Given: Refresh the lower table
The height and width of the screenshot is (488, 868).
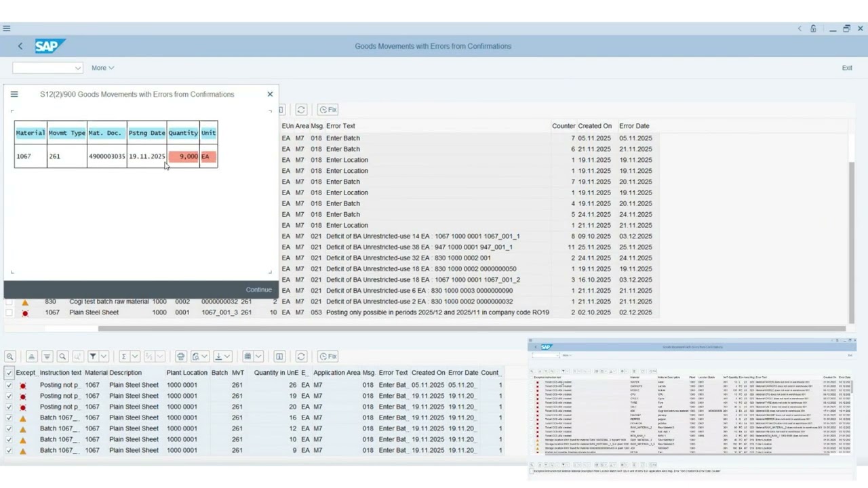Looking at the screenshot, I should 301,357.
